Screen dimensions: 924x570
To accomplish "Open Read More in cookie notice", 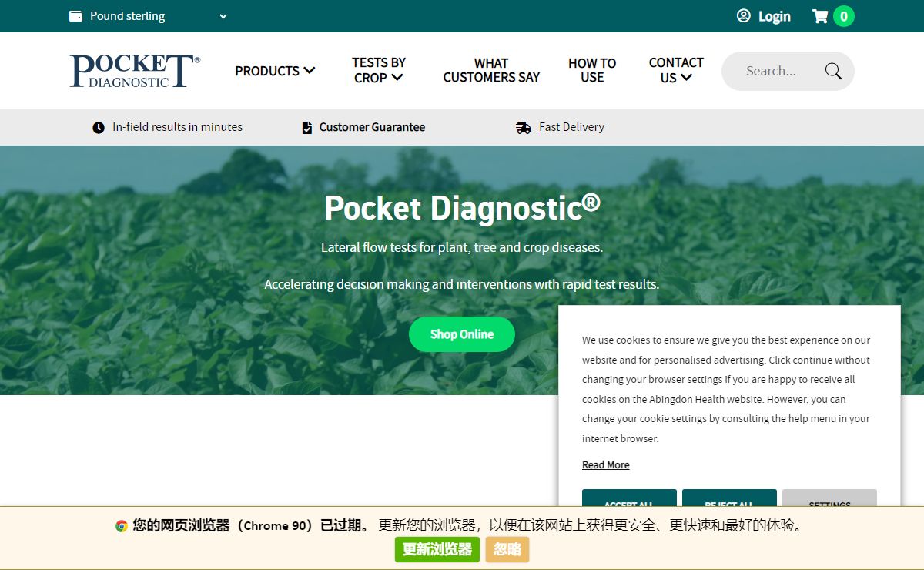I will point(606,465).
